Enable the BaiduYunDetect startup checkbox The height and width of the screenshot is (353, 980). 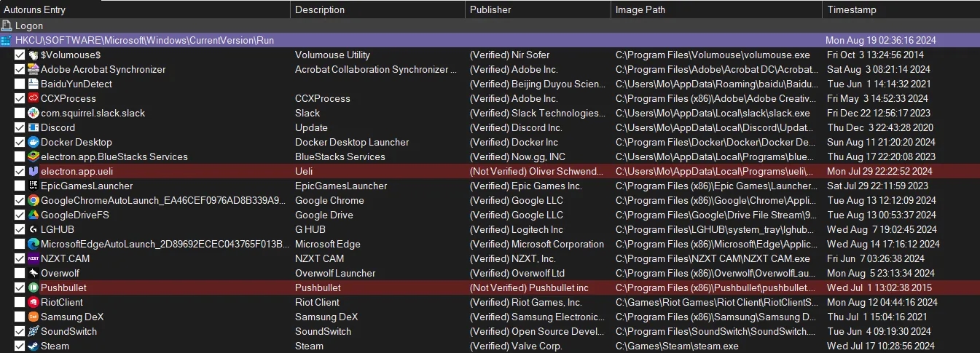coord(20,84)
